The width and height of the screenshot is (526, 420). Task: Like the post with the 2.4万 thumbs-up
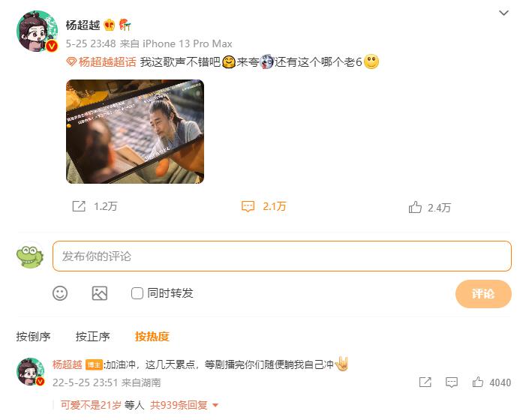tap(415, 207)
